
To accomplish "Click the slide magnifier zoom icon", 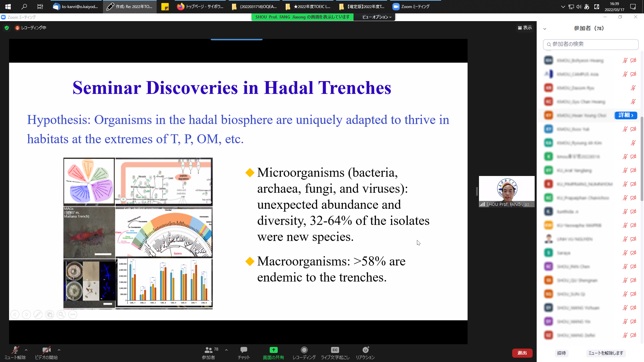I will (61, 314).
